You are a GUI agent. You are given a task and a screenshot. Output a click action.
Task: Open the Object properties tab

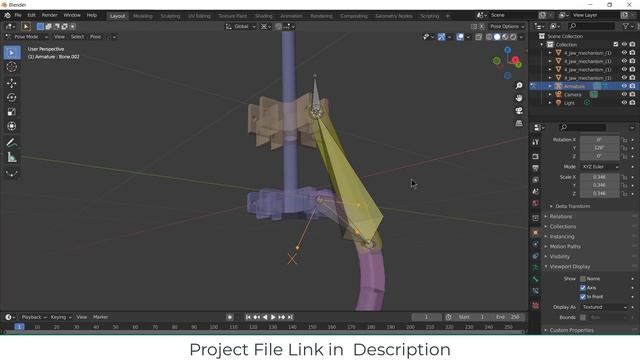pyautogui.click(x=536, y=232)
